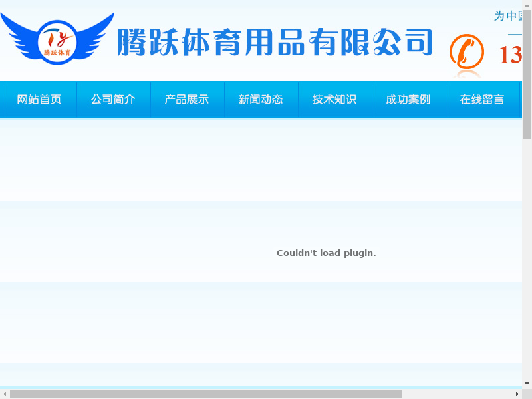532x399 pixels.
Task: Click the horizontal scrollbar thumb
Action: coord(205,394)
